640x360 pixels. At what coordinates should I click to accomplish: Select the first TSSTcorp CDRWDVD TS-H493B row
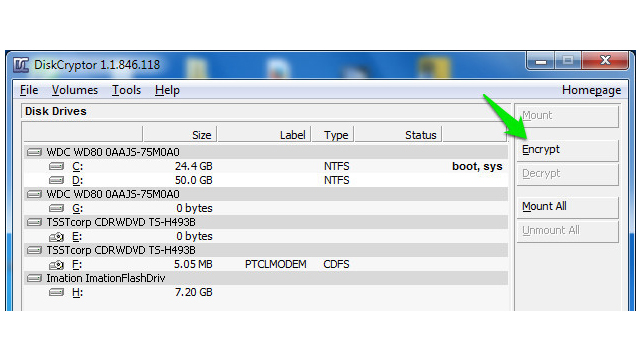pos(266,222)
